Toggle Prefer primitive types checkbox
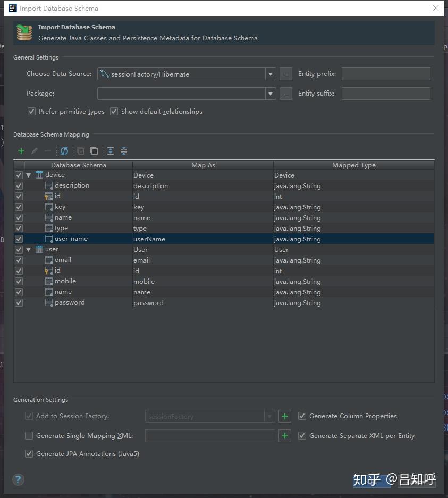Image resolution: width=448 pixels, height=498 pixels. [x=31, y=112]
